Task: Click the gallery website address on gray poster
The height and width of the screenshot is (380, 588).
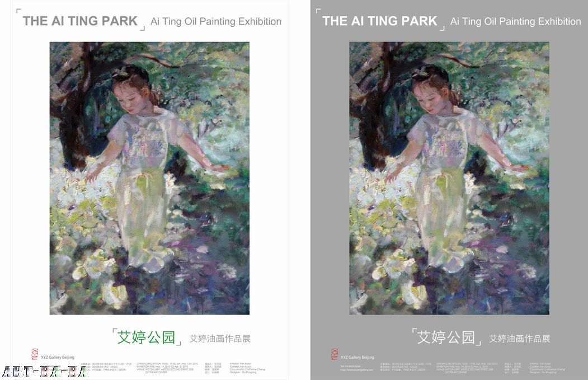Action: 356,370
